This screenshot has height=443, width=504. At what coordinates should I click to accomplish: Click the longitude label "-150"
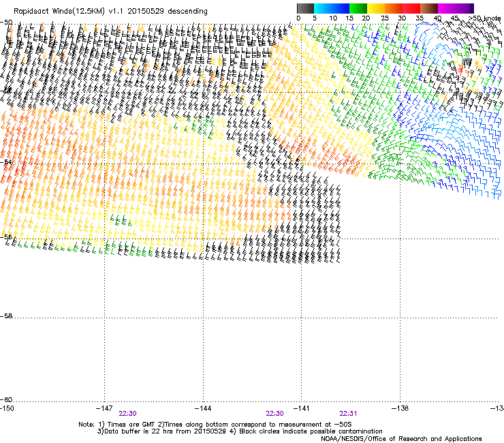(7, 408)
